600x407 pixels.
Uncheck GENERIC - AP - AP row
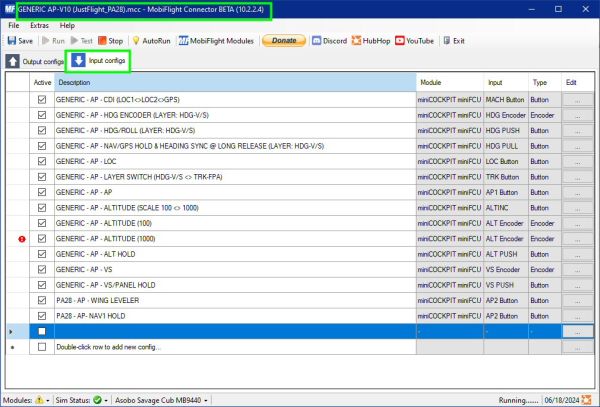(x=42, y=192)
